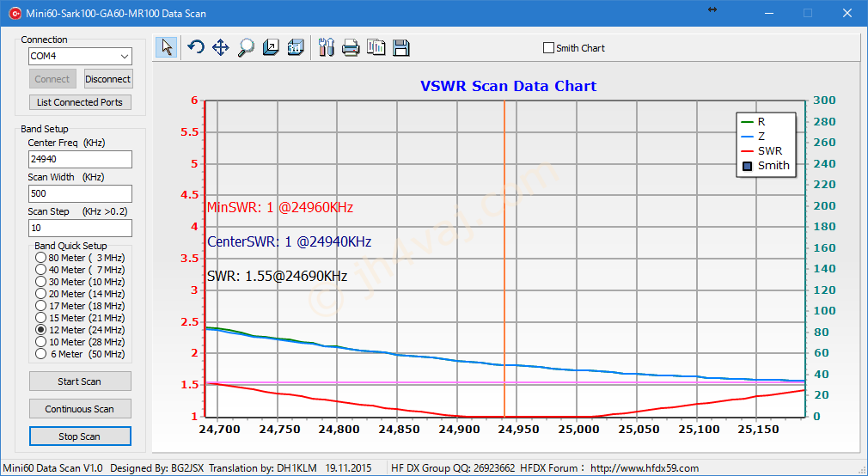
Task: Click the orange center frequency marker line
Action: (x=504, y=259)
